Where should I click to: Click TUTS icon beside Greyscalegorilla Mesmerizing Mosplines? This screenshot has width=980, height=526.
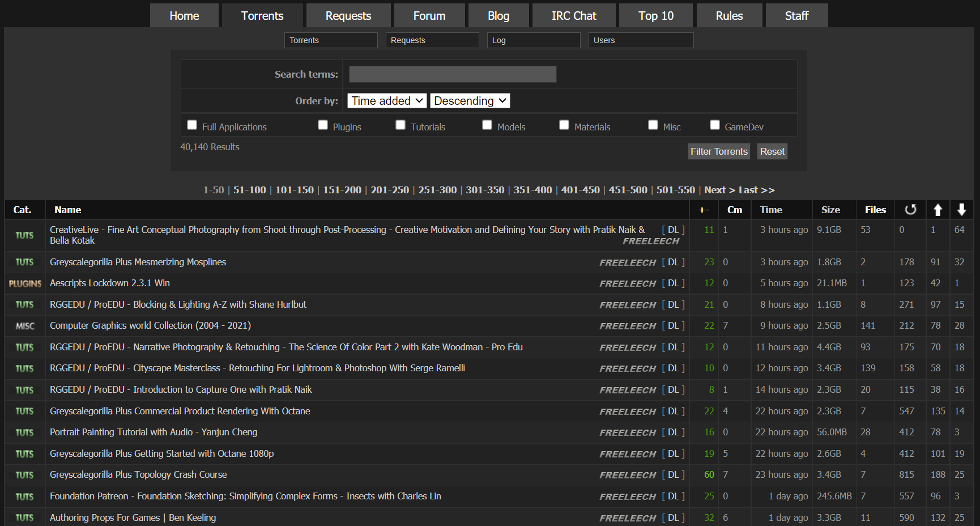click(x=24, y=262)
